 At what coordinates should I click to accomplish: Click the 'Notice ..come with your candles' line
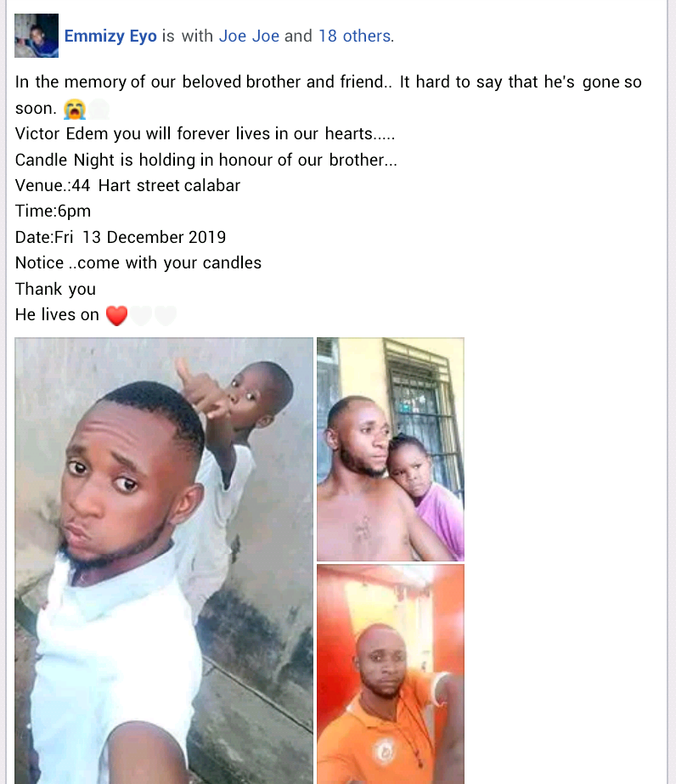(138, 263)
